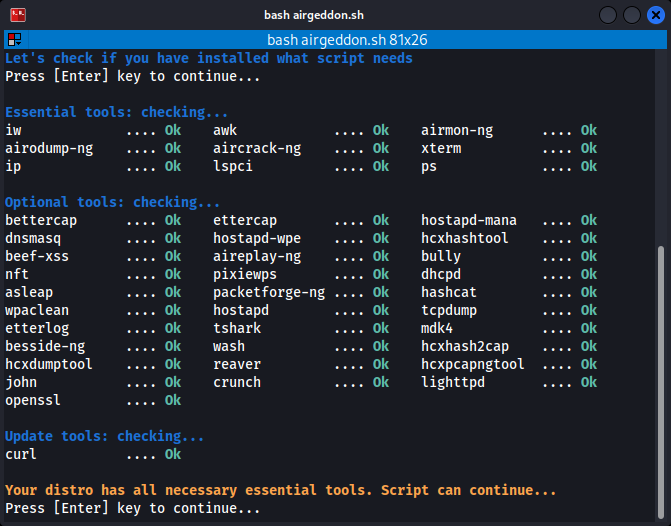Screen dimensions: 671x526
Task: Click the 'hcxdumptool' tool name
Action: [49, 364]
